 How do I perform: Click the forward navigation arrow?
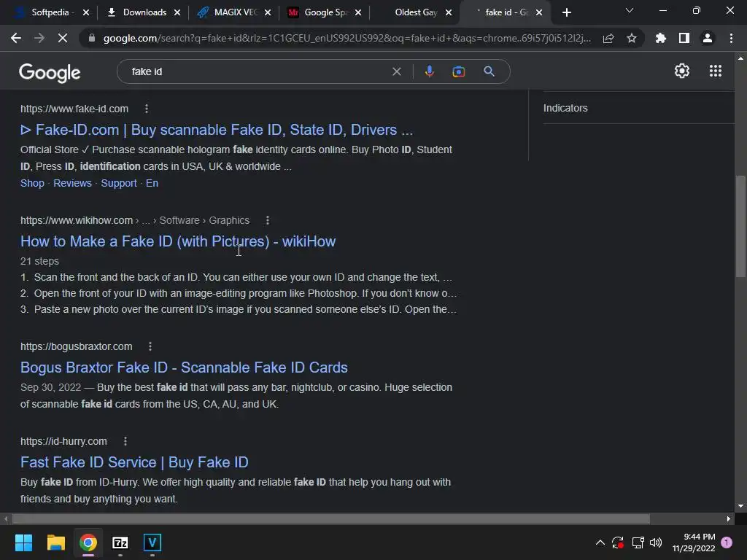point(39,38)
